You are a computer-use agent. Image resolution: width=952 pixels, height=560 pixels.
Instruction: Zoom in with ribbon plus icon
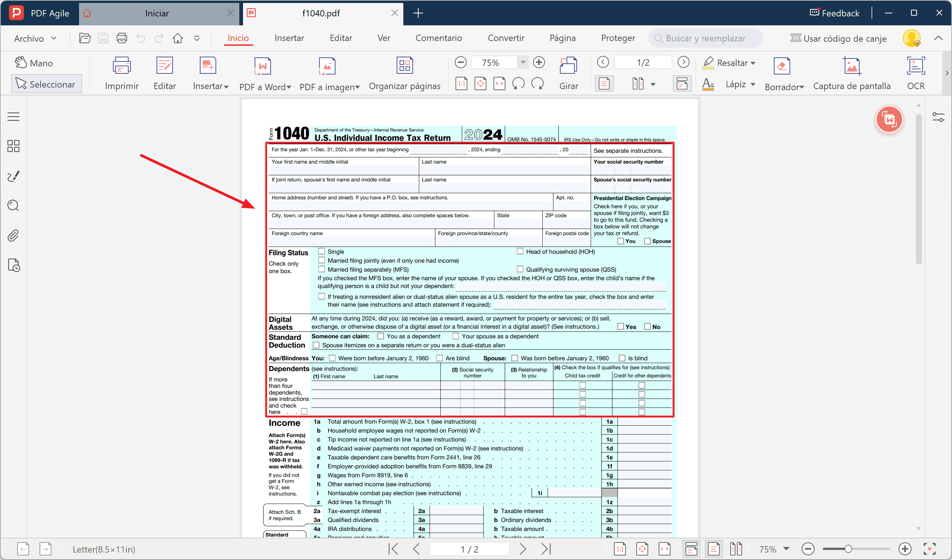pos(539,62)
